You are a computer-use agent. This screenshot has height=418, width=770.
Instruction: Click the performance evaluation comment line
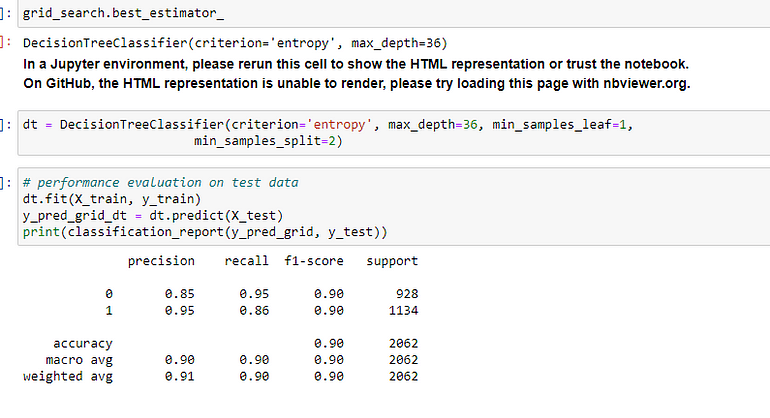pyautogui.click(x=161, y=183)
